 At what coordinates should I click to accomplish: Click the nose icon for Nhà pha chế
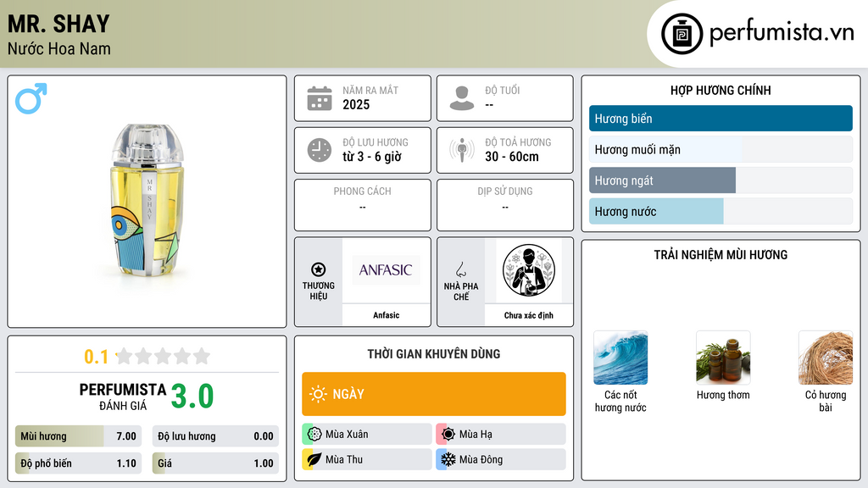click(x=460, y=269)
